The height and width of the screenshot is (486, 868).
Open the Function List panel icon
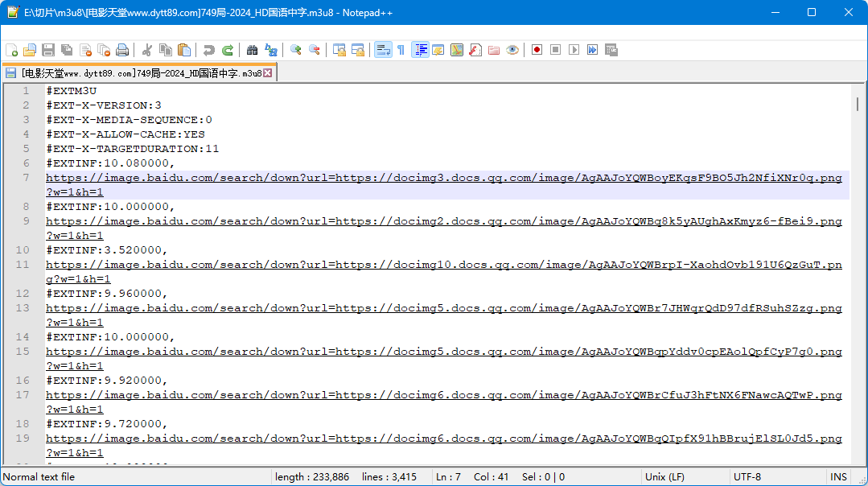[x=475, y=50]
